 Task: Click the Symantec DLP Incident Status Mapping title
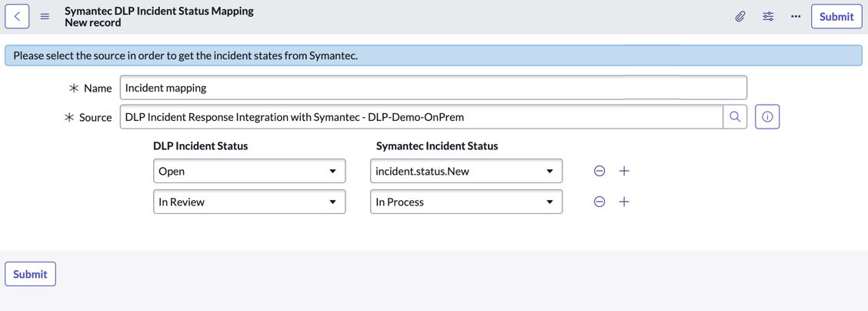[159, 11]
